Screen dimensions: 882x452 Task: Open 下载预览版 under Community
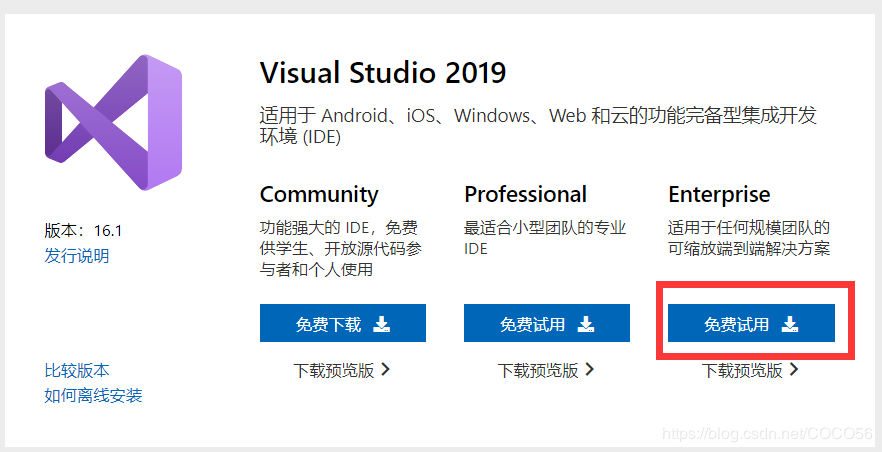click(x=341, y=370)
